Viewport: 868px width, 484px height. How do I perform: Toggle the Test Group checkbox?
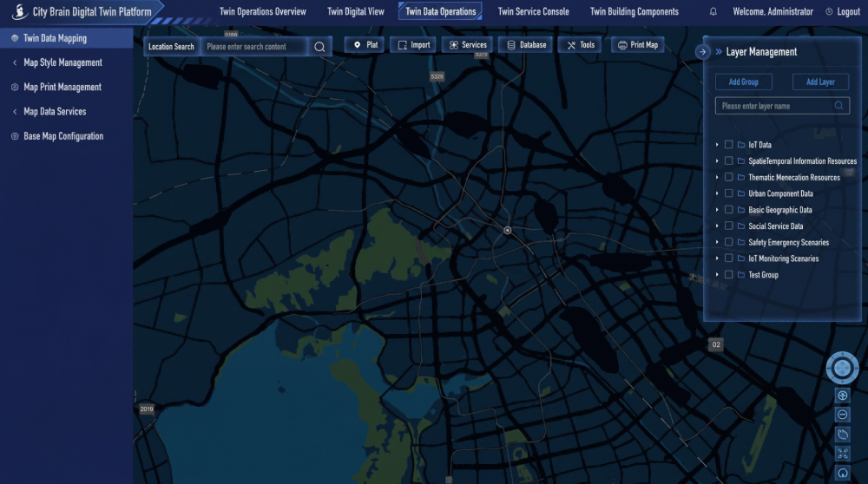[x=728, y=274]
